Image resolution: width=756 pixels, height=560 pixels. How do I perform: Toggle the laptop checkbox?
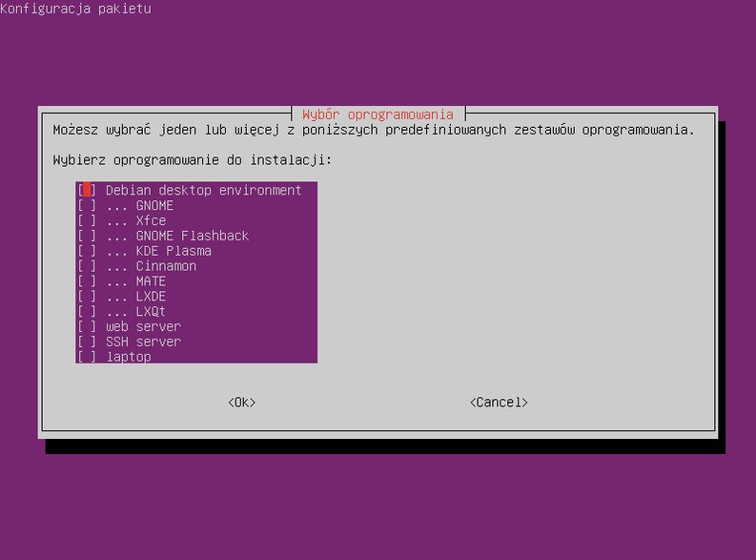[87, 357]
